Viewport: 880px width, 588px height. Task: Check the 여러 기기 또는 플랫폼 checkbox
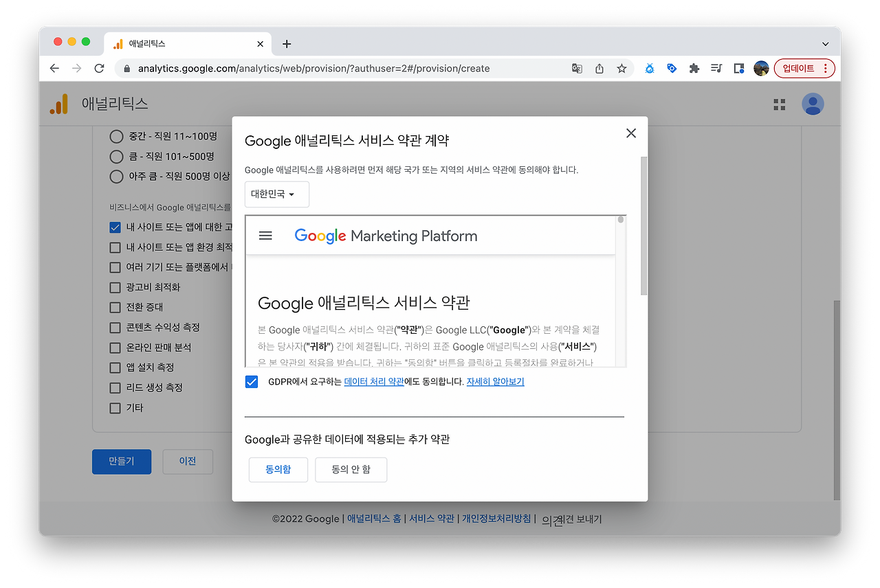pyautogui.click(x=115, y=267)
